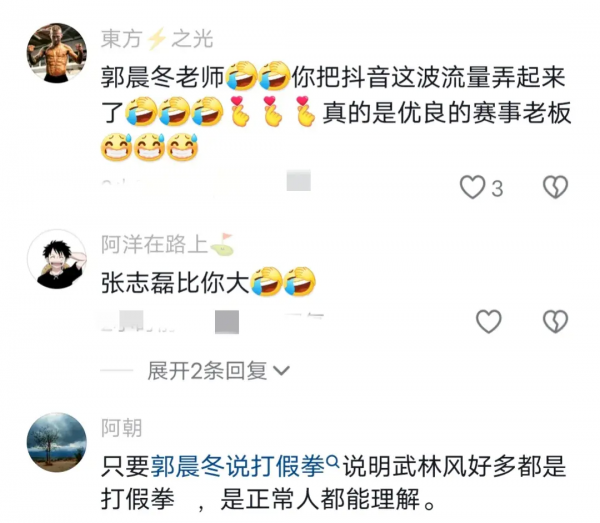The width and height of the screenshot is (600, 523).
Task: Expand 展开2条回复 replies
Action: pos(218,370)
